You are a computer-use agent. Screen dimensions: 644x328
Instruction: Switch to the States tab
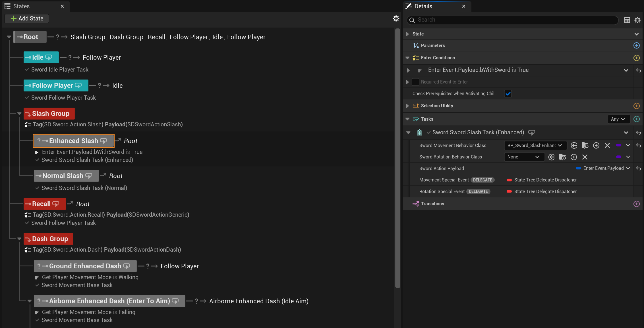click(21, 6)
